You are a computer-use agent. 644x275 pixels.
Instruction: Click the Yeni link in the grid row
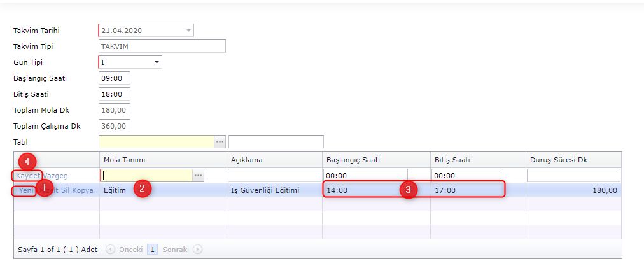coord(26,190)
